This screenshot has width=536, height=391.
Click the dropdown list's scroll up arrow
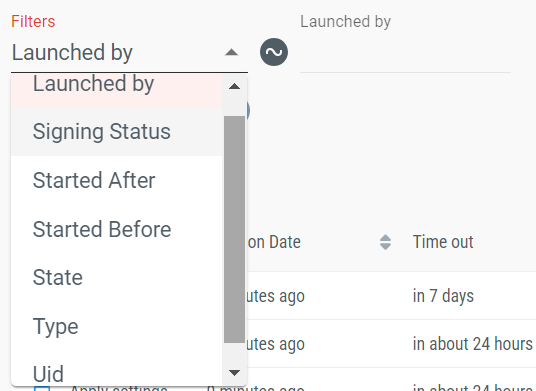click(x=234, y=86)
